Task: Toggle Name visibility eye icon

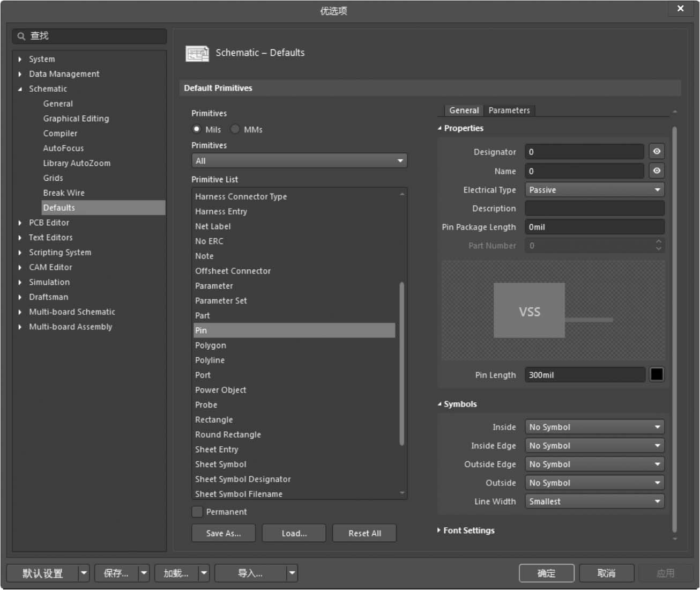Action: pyautogui.click(x=657, y=171)
